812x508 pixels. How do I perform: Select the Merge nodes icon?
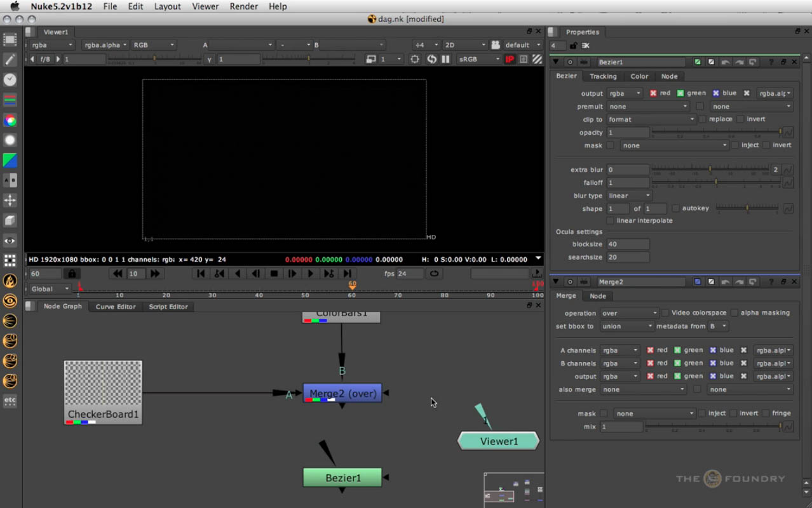[x=10, y=180]
